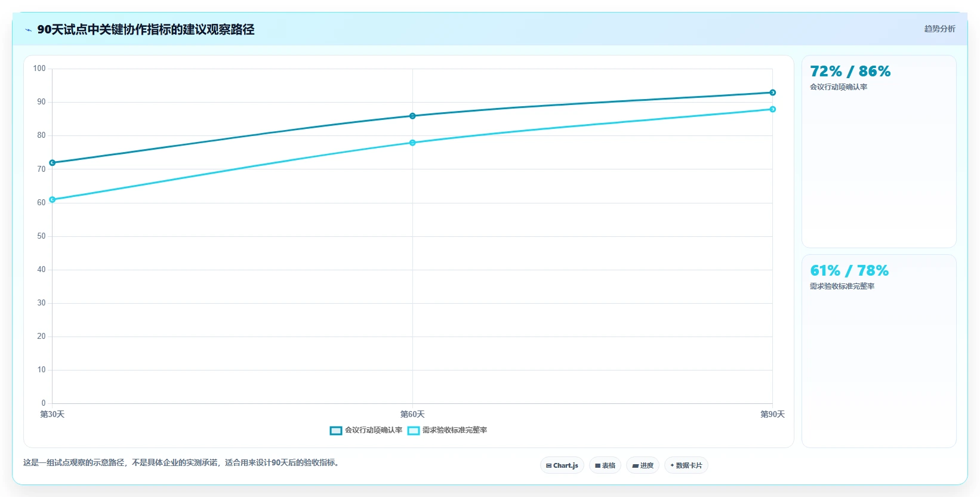This screenshot has width=980, height=497.
Task: Click the dark teal data point at 第60天
Action: [412, 116]
